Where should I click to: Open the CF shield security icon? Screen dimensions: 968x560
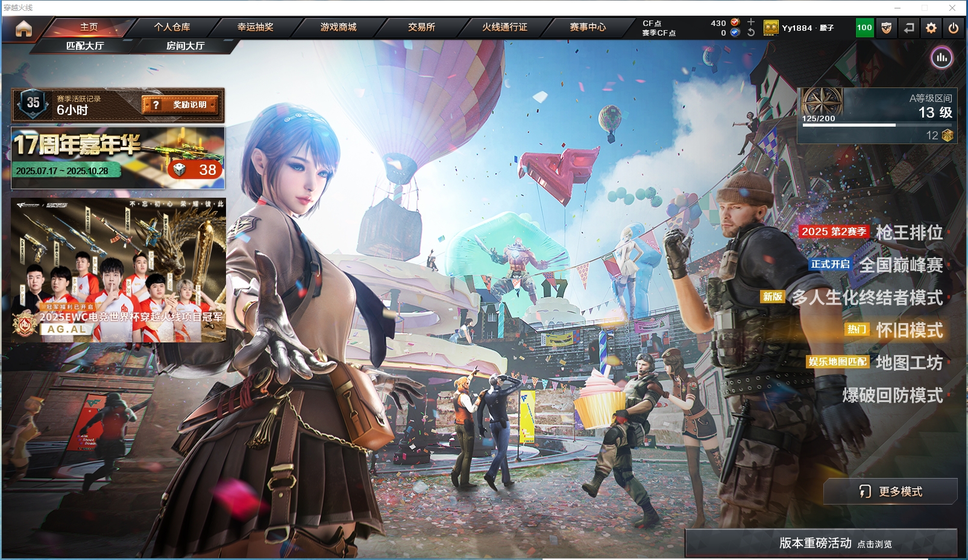[886, 28]
